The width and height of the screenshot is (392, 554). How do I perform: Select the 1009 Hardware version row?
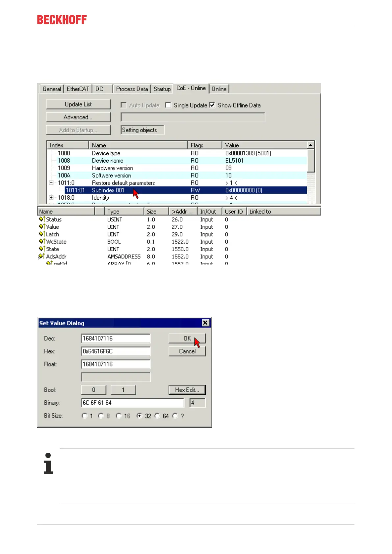tap(177, 168)
